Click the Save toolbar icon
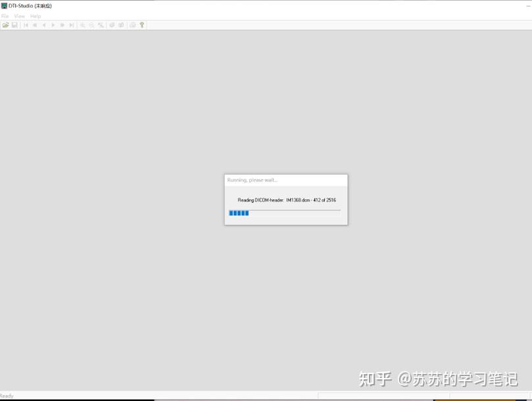This screenshot has width=532, height=401. tap(14, 25)
